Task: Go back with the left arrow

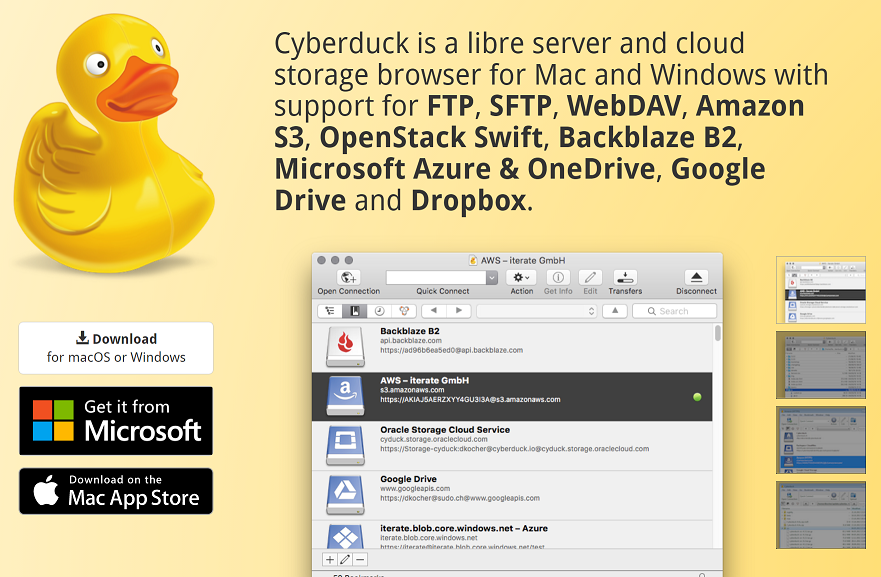Action: coord(434,311)
